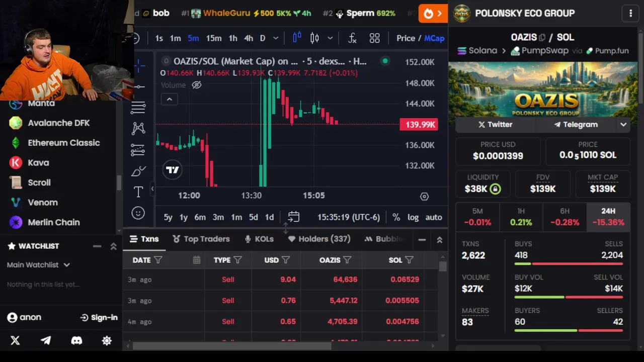The height and width of the screenshot is (362, 644).
Task: Click the Sign-in link
Action: point(99,317)
